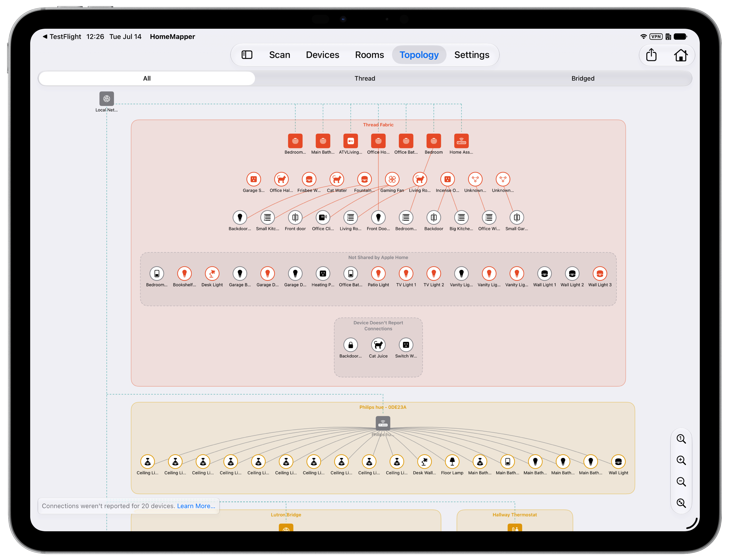
Task: Select the Backdoor... lock node
Action: (x=350, y=345)
